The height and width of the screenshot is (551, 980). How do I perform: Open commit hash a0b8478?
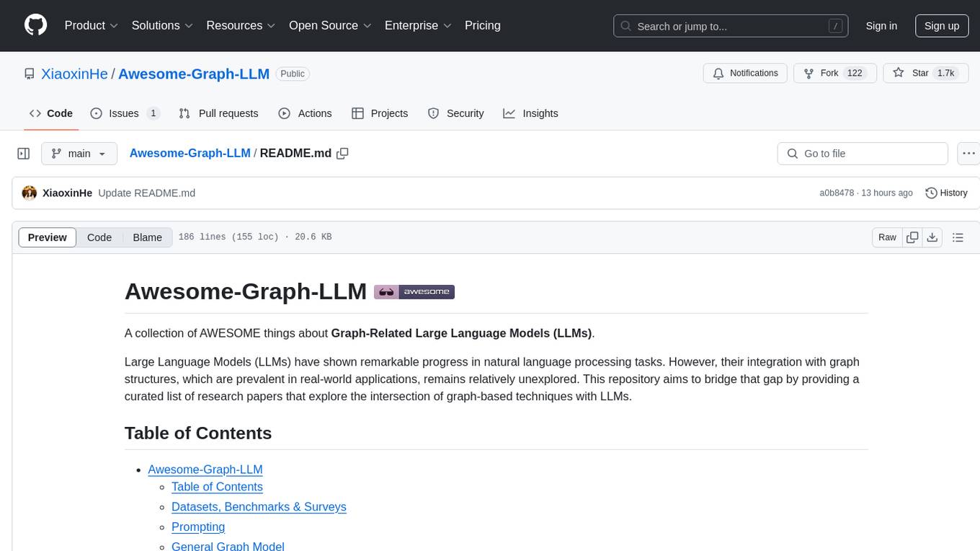(x=837, y=193)
